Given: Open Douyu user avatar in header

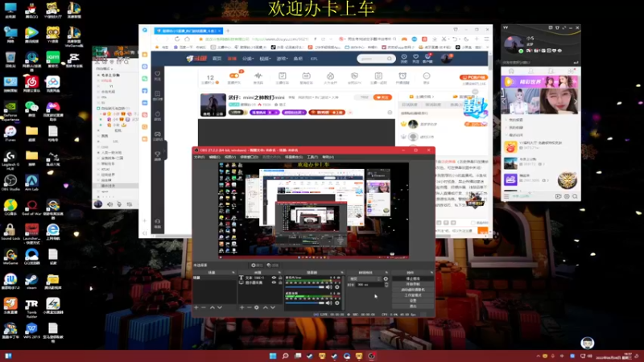Looking at the screenshot, I should coord(446,58).
